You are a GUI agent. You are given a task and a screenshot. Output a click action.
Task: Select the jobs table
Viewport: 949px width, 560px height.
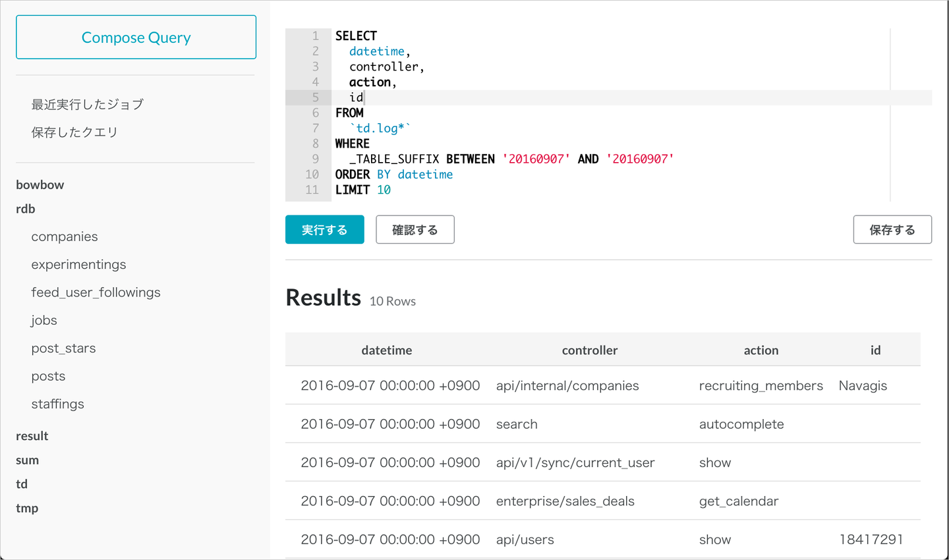tap(44, 320)
